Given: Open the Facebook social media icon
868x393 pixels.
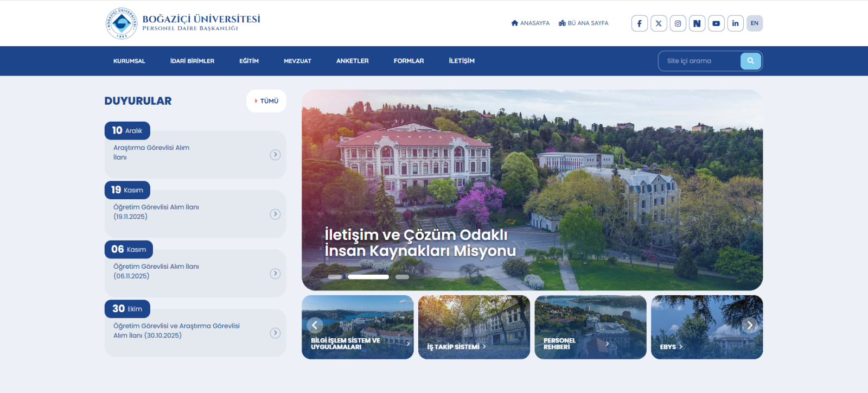Looking at the screenshot, I should (x=639, y=23).
